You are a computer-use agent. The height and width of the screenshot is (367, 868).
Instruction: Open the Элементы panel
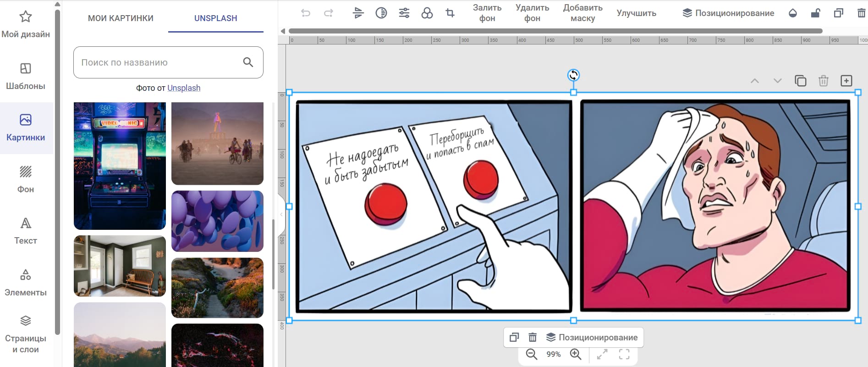(x=26, y=283)
